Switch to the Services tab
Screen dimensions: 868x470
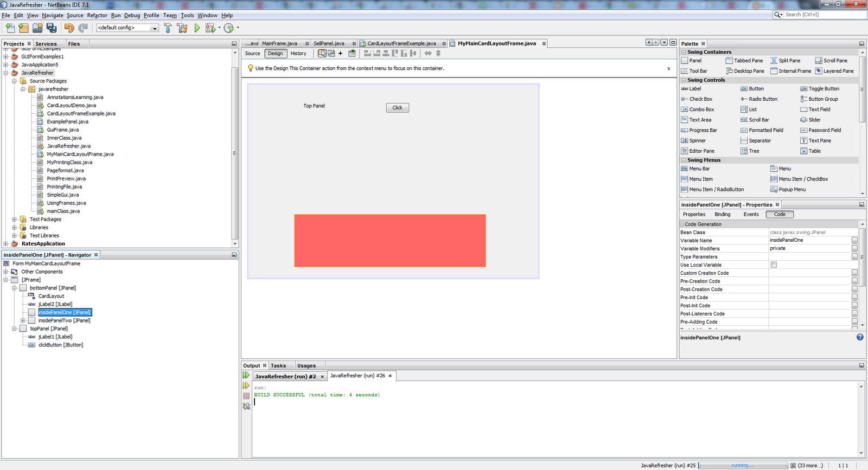(x=46, y=44)
